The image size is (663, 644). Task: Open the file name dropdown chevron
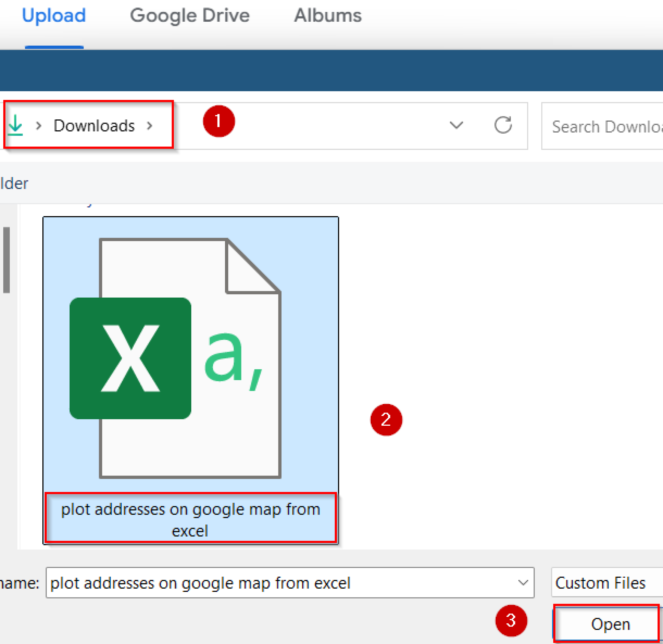[523, 583]
